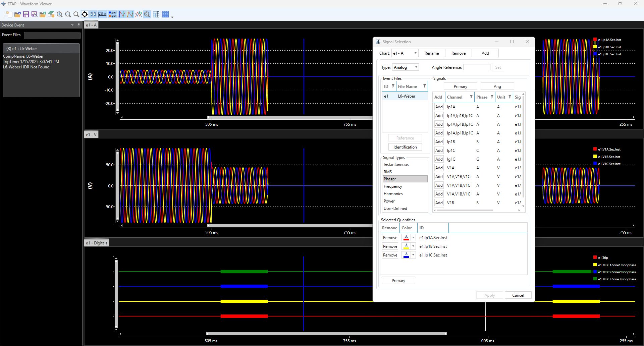Screen dimensions: 644x346
Task: Click the Zoom In magnifier icon
Action: point(60,14)
